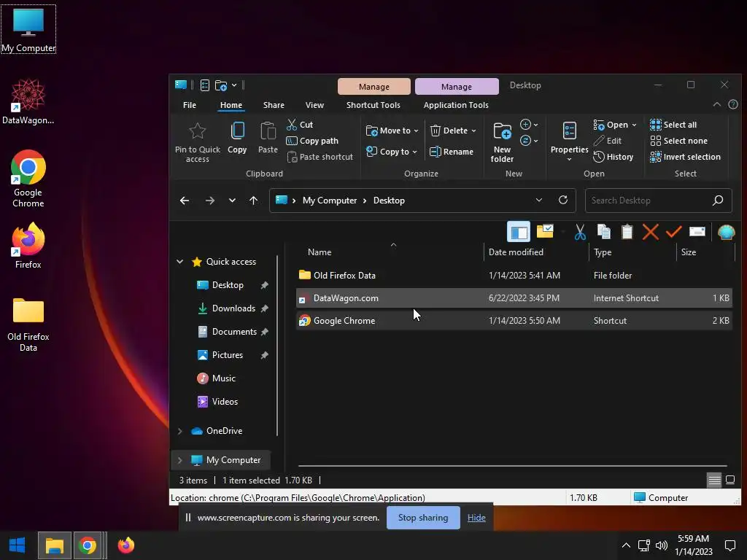
Task: Click the Properties quick access toolbar icon
Action: [x=205, y=85]
